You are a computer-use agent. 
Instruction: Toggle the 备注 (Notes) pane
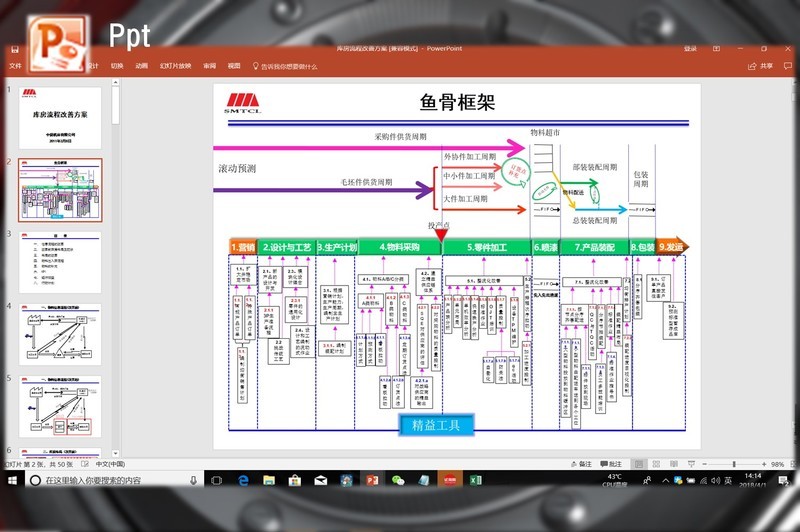pyautogui.click(x=581, y=464)
